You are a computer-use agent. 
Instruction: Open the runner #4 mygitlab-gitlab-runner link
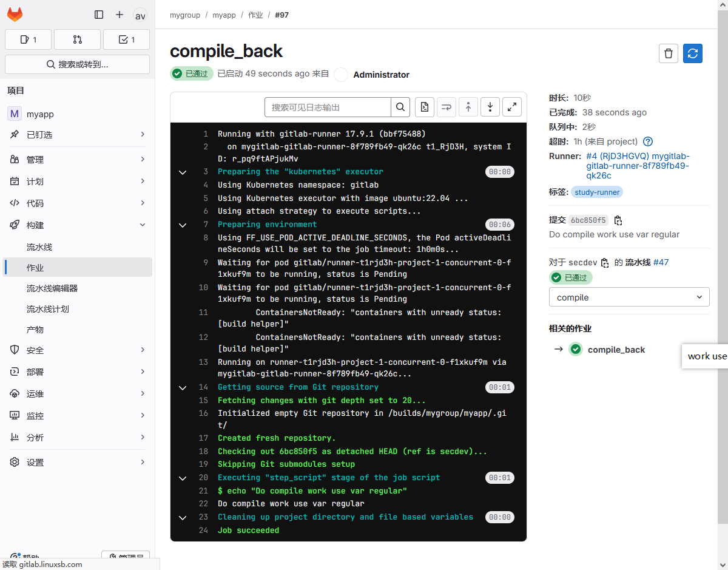click(638, 166)
